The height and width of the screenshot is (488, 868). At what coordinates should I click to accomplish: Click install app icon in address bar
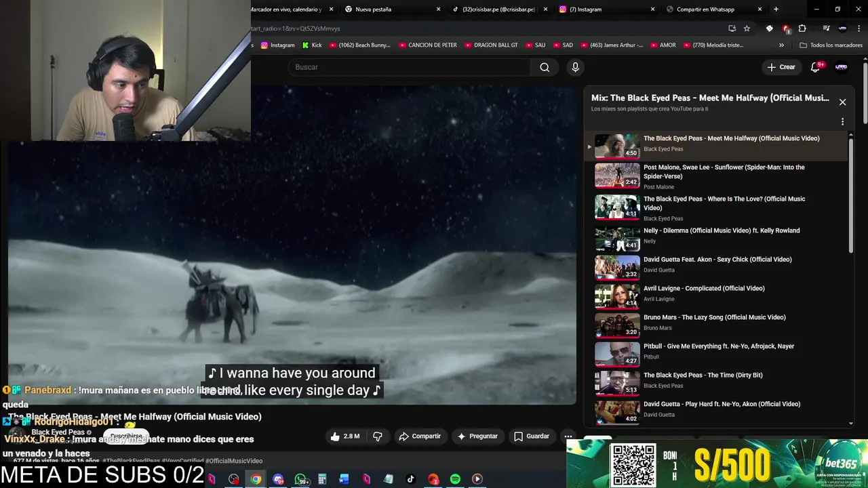(732, 28)
